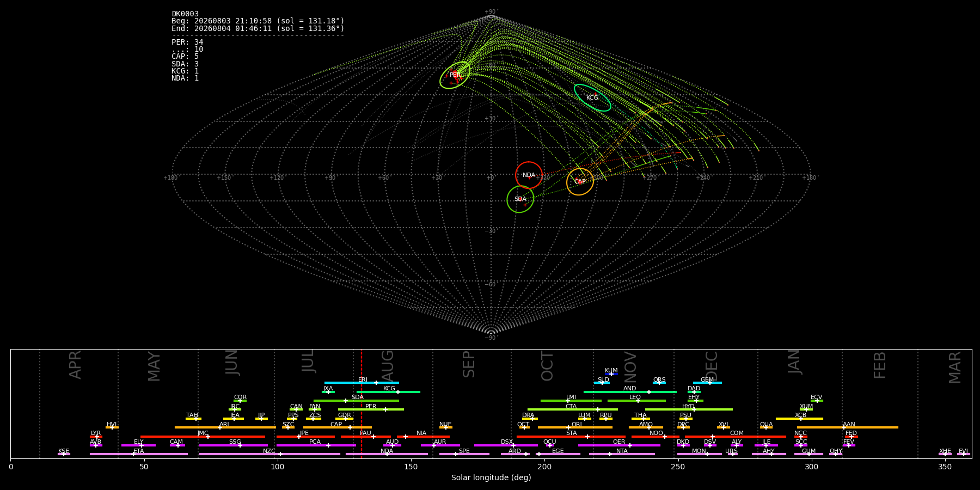Select the purple PCA shower bar
Viewport: 980px width, 490px height.
(x=316, y=445)
